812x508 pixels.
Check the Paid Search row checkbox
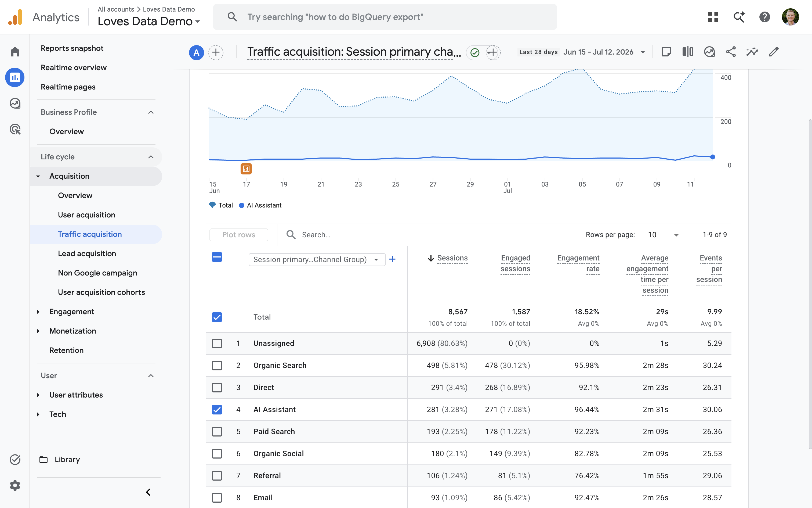click(217, 431)
